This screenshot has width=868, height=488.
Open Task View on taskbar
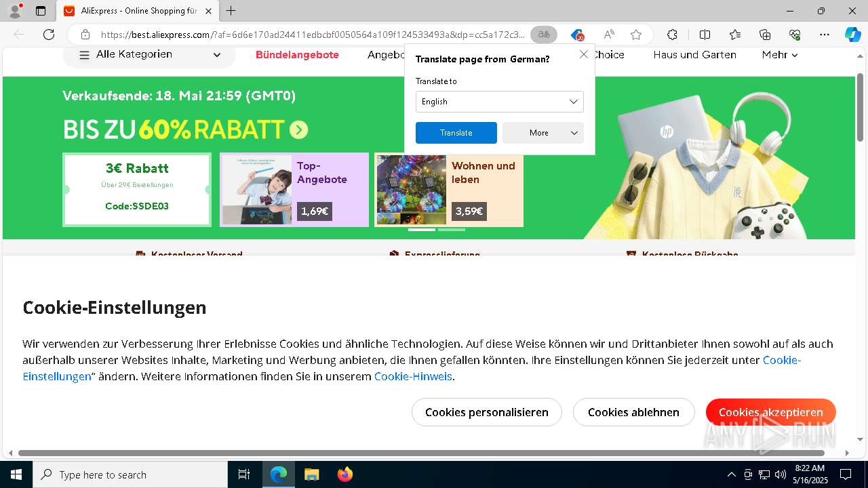[x=244, y=474]
